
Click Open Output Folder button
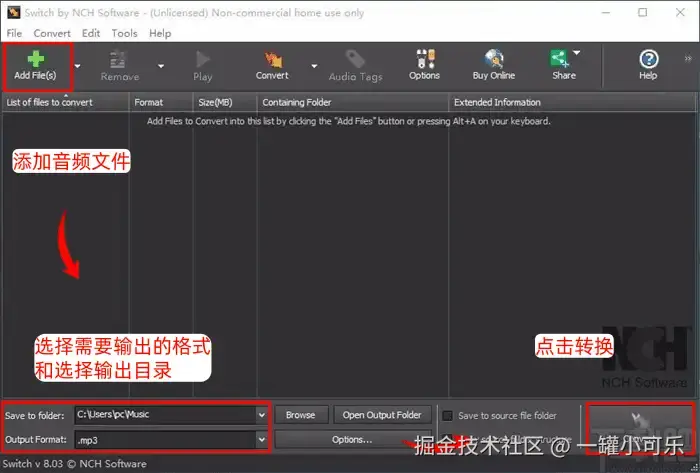pyautogui.click(x=382, y=415)
